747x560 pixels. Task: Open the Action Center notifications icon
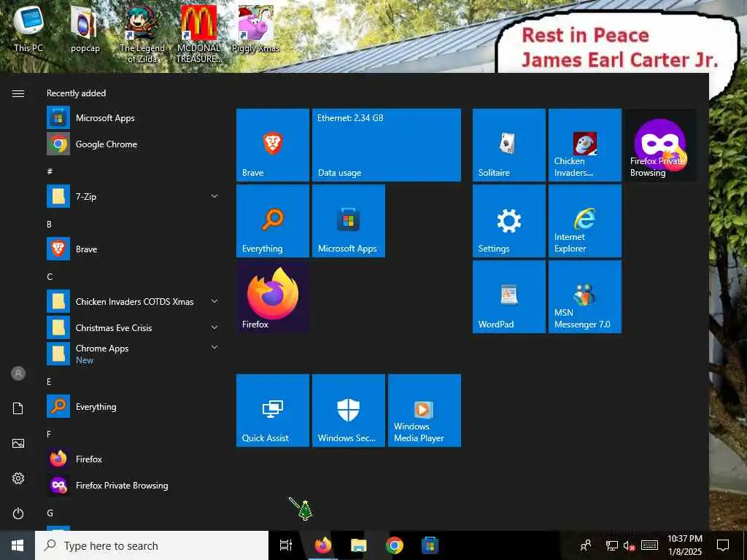coord(723,545)
